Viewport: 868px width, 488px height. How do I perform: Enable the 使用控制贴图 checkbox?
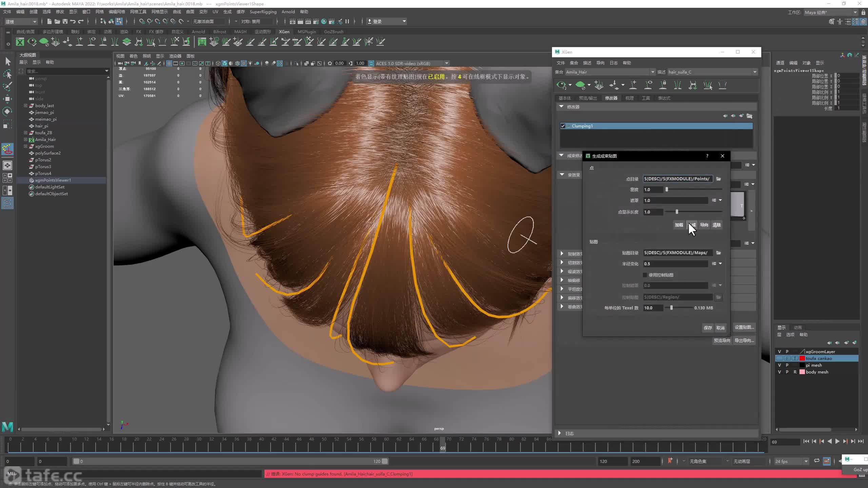pos(645,275)
